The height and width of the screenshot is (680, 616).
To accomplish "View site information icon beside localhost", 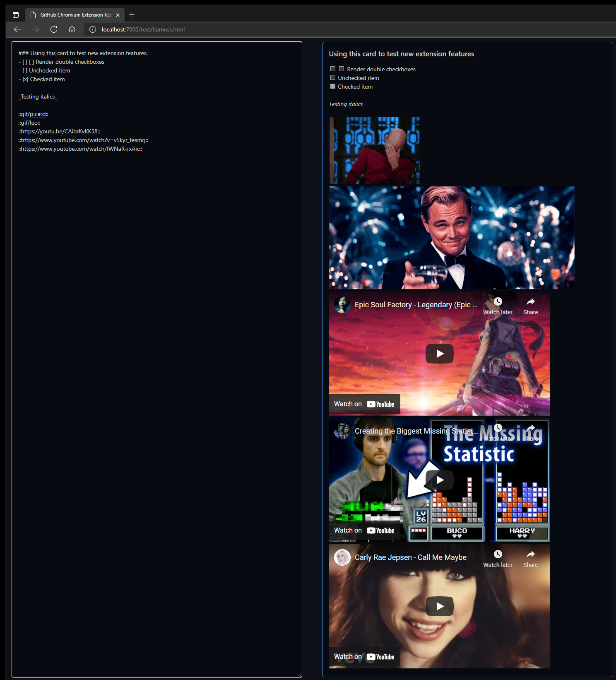I will 93,29.
